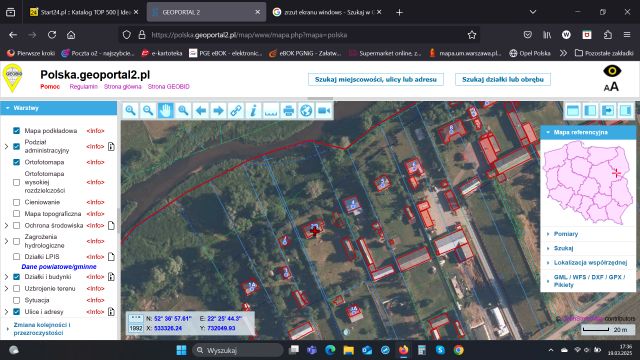Select the ruler measure tool
The height and width of the screenshot is (360, 640).
coord(271,111)
